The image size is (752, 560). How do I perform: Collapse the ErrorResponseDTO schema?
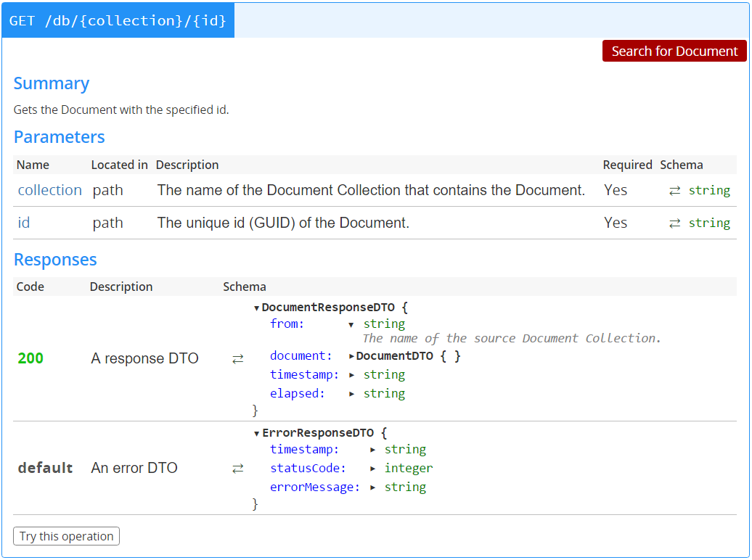coord(256,434)
